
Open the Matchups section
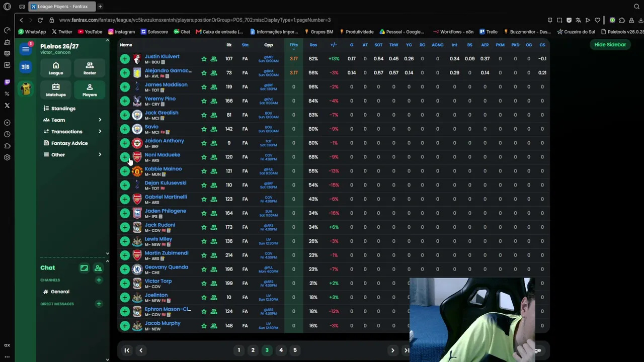(56, 90)
